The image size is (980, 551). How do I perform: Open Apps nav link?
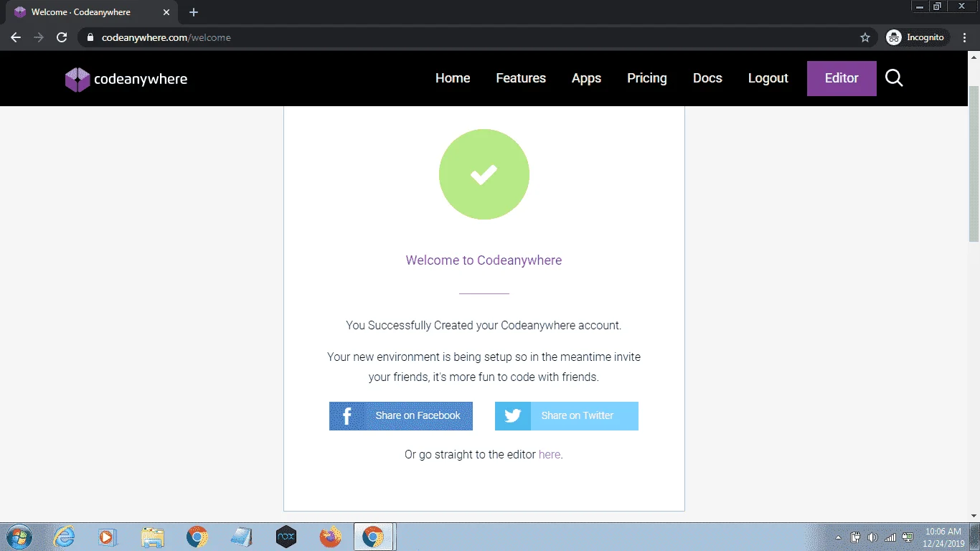(586, 78)
